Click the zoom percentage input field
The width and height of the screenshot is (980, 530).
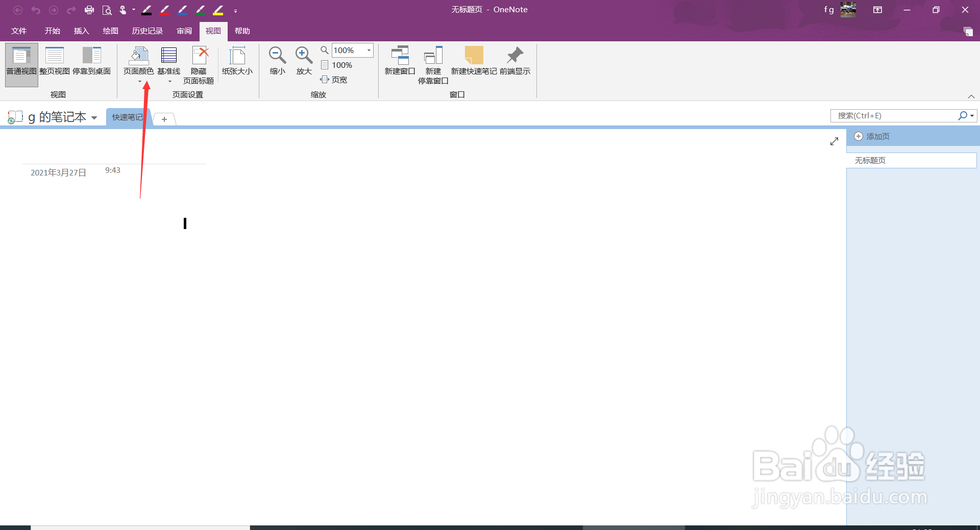pos(348,50)
